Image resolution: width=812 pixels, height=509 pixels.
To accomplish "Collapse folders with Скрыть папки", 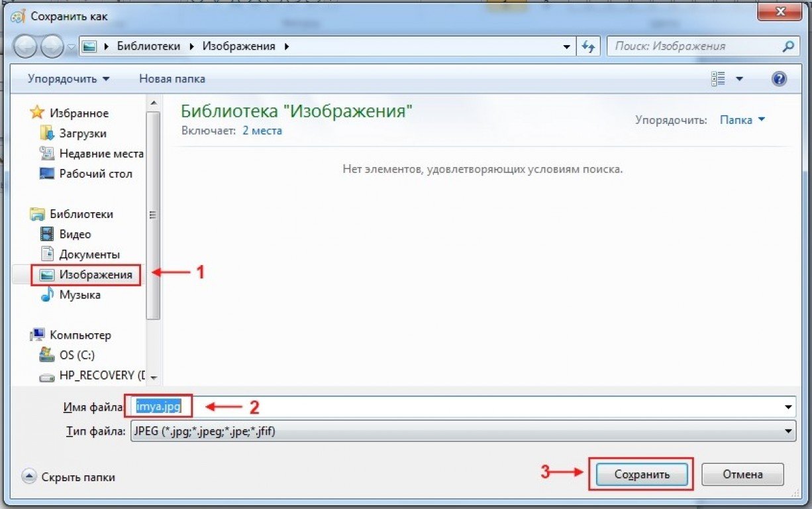I will click(77, 476).
